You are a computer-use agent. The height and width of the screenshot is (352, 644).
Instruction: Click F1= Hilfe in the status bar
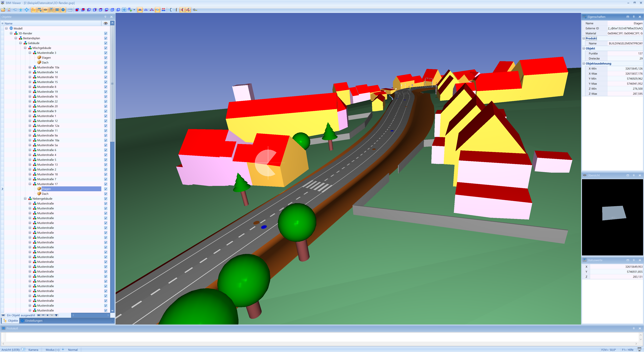click(628, 350)
